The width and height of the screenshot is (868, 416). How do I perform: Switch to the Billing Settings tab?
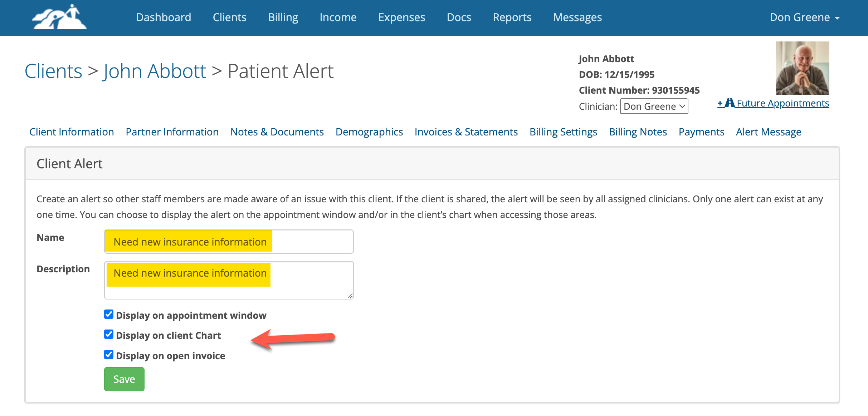pos(563,132)
